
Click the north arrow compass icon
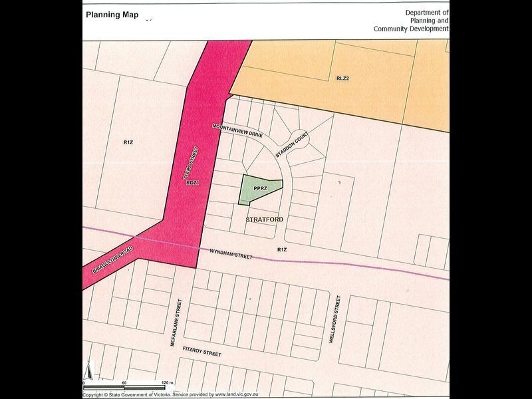[x=88, y=370]
